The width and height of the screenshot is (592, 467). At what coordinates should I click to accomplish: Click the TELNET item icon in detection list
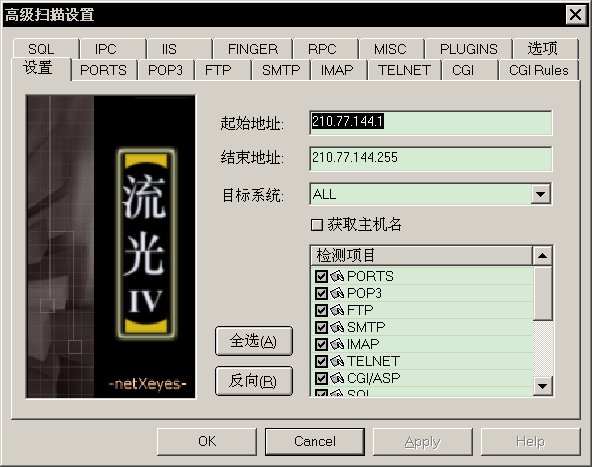click(337, 361)
